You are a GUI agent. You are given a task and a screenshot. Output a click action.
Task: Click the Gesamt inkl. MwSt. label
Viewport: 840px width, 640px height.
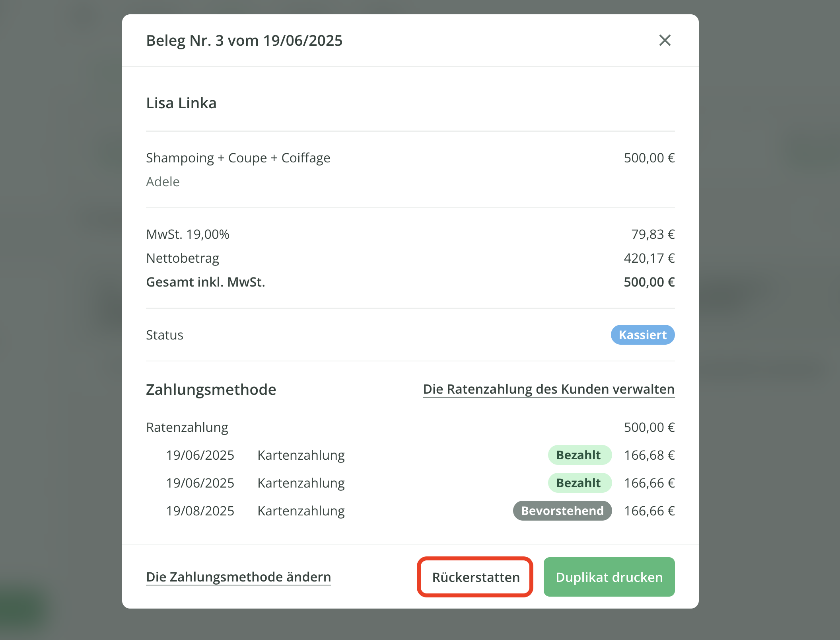(x=205, y=282)
